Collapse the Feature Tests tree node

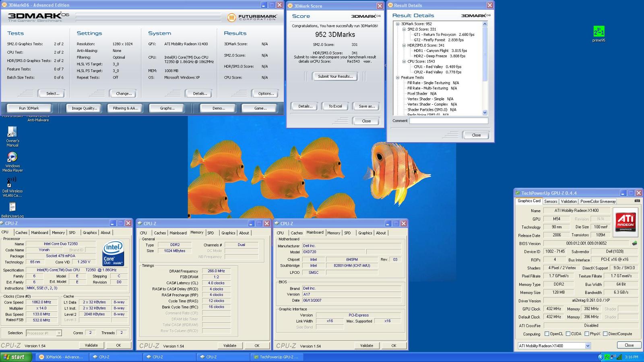(398, 77)
